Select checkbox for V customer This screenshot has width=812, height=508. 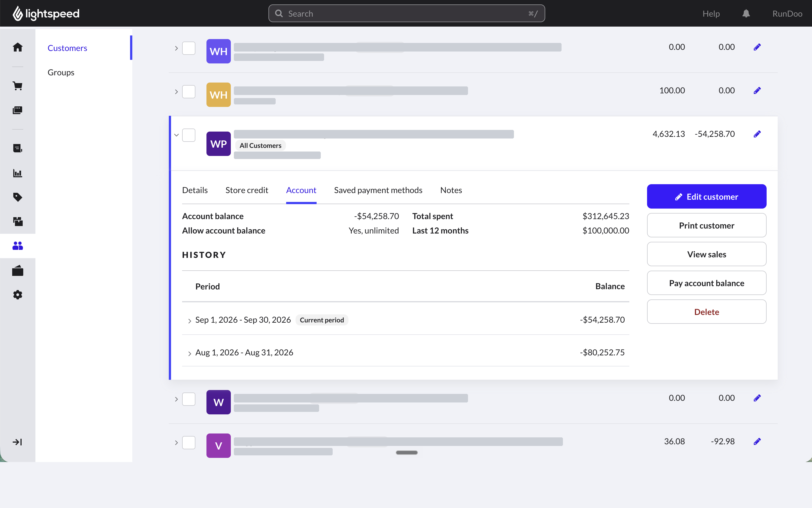[x=189, y=442]
